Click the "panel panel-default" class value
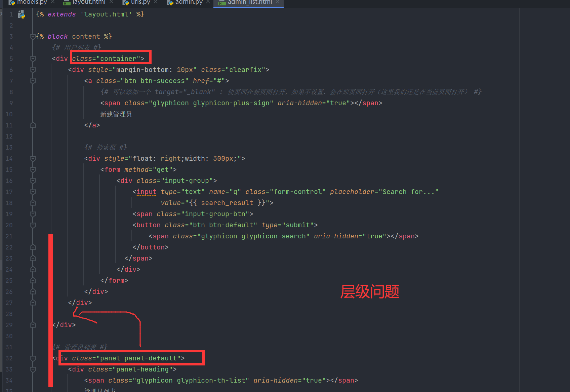Image resolution: width=570 pixels, height=392 pixels. 138,358
